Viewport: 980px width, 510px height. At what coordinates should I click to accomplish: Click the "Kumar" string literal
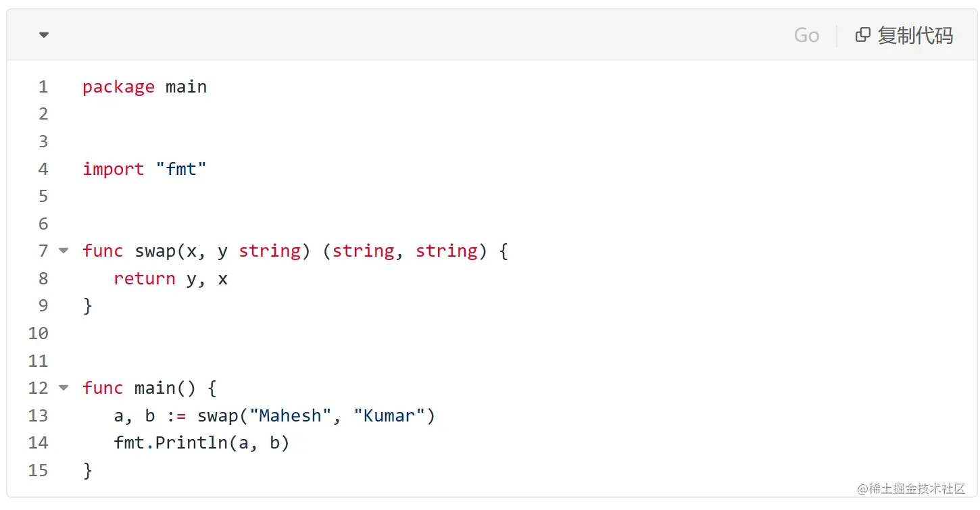(x=389, y=415)
